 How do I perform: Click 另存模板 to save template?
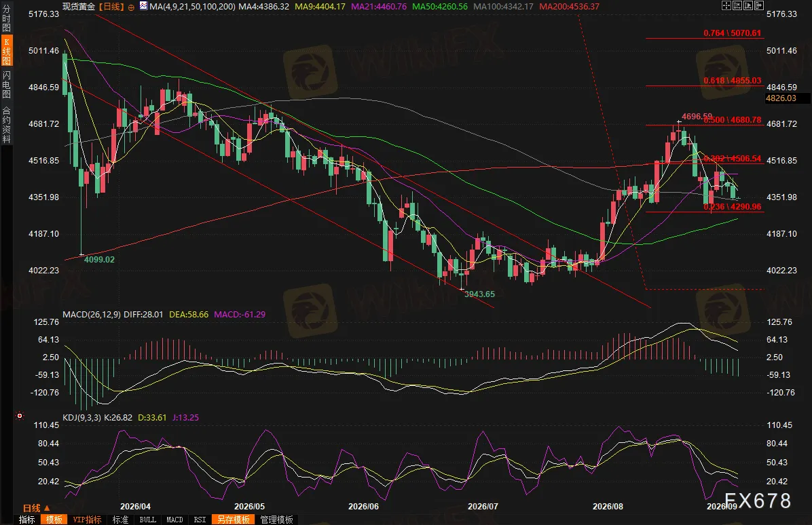tap(233, 520)
